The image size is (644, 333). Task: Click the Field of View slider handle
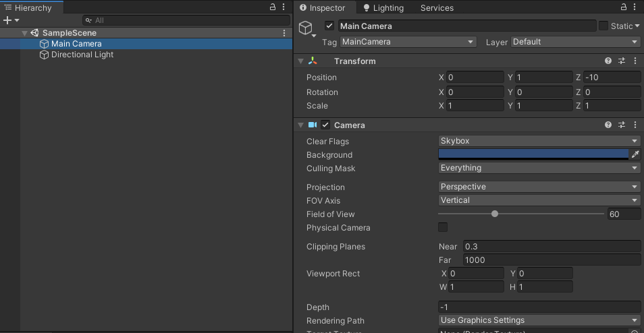(x=495, y=214)
